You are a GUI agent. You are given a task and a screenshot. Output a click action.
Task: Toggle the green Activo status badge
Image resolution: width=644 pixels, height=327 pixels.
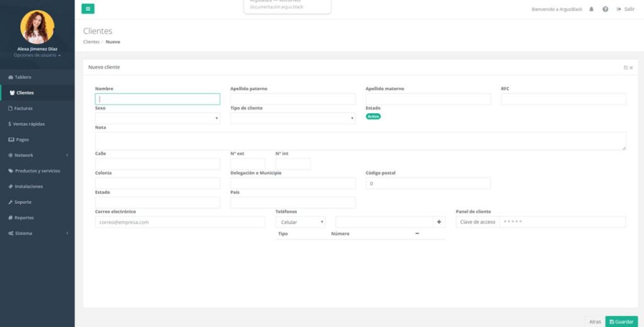point(374,117)
